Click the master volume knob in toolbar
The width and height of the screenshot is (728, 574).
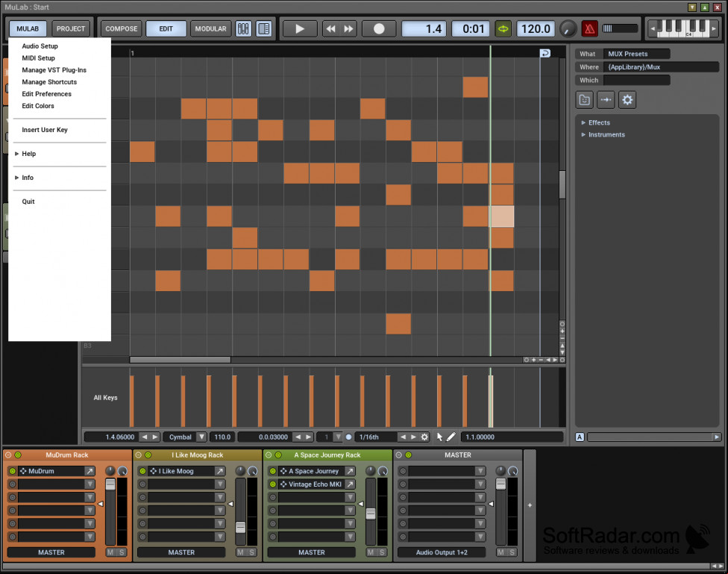pos(568,29)
